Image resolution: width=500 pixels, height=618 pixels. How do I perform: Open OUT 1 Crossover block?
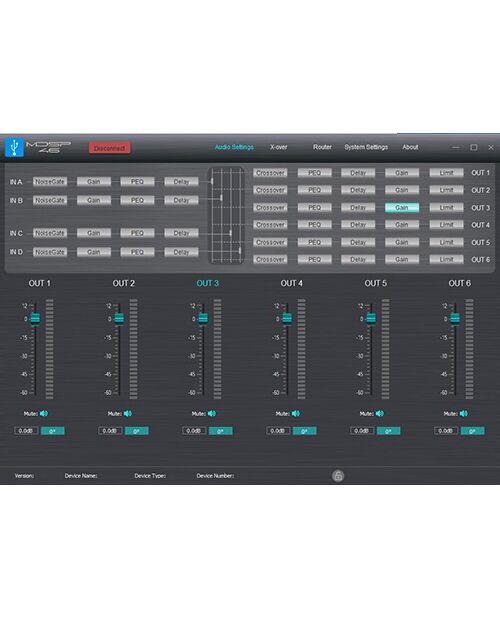pos(270,173)
